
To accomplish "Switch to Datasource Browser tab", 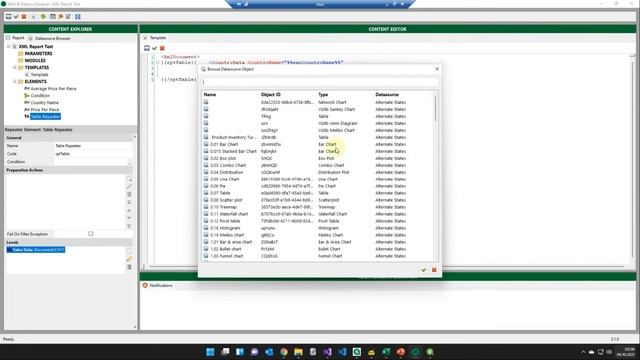I will pyautogui.click(x=49, y=38).
